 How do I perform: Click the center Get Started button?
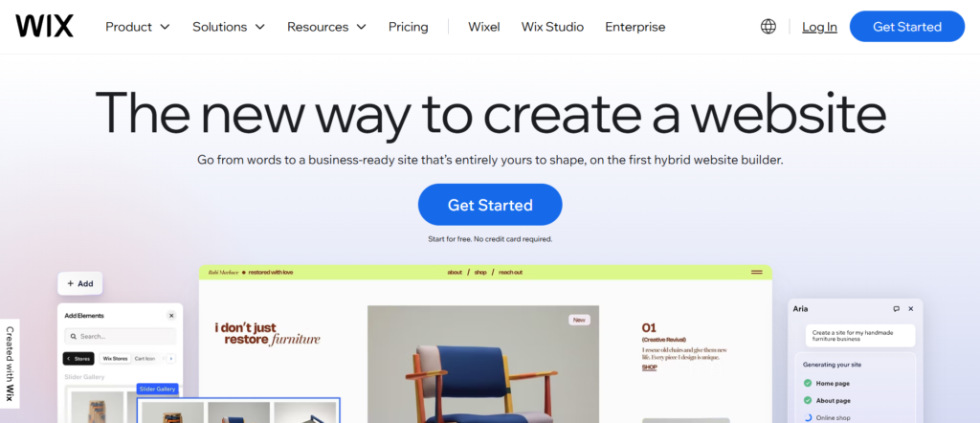point(490,204)
